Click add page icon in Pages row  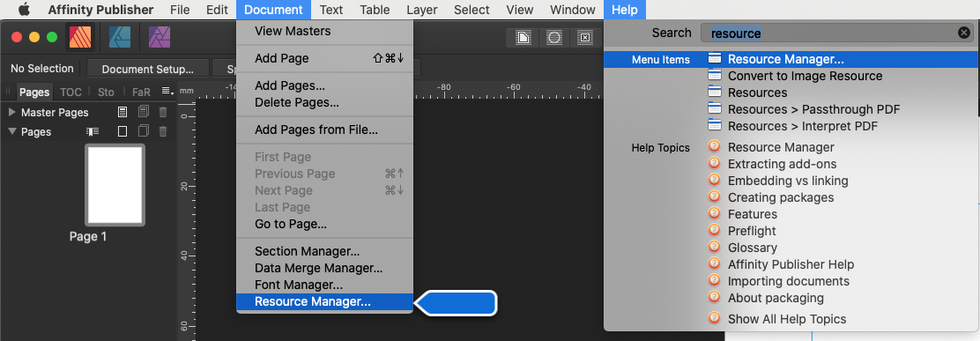point(122,132)
